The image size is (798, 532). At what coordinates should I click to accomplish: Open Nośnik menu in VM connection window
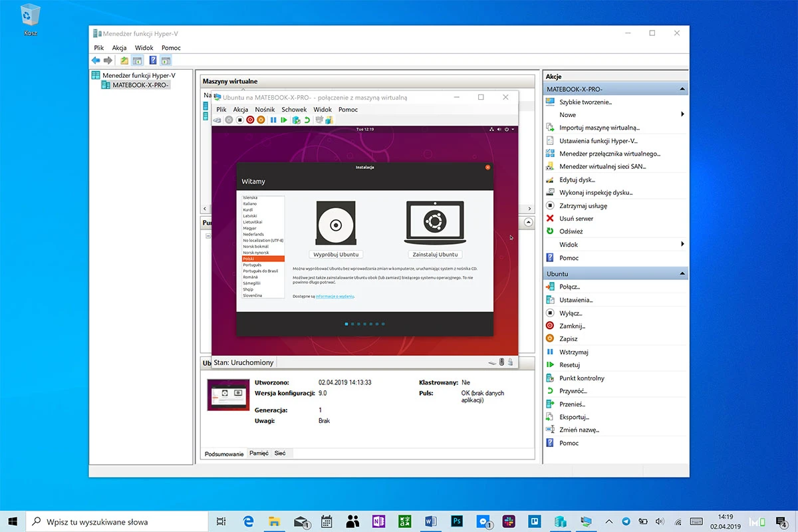click(x=265, y=109)
